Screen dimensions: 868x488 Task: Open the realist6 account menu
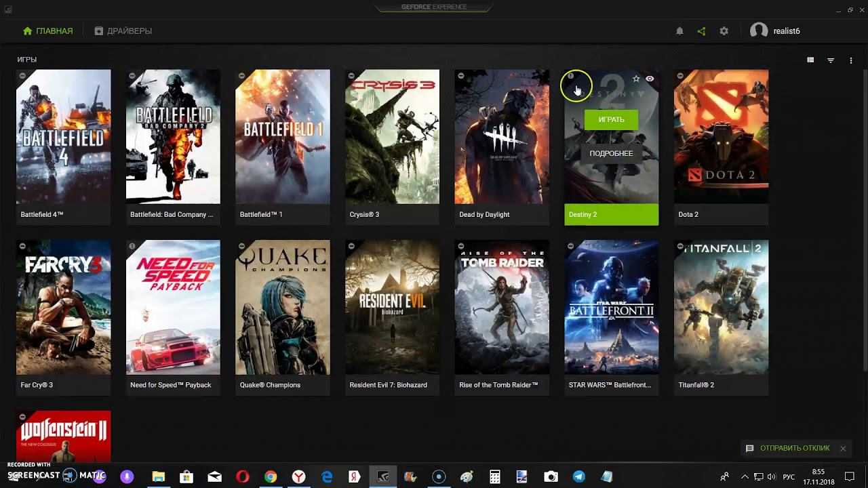(x=775, y=31)
